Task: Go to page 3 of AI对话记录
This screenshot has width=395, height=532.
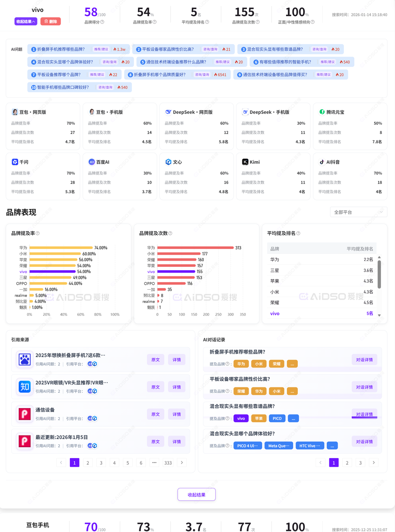Action: (x=360, y=463)
